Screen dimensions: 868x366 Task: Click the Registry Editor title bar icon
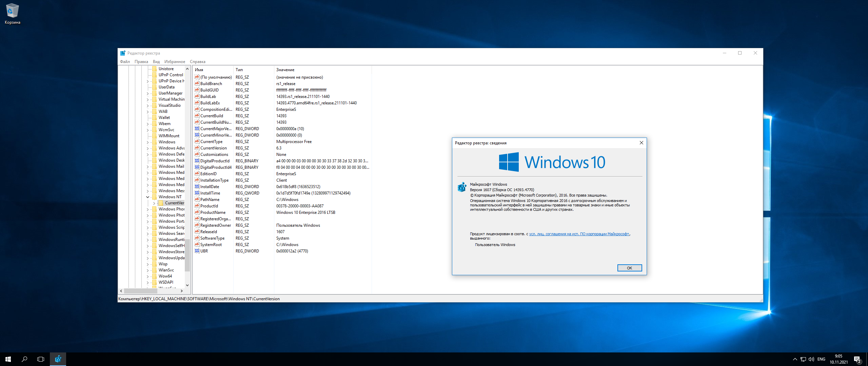(123, 53)
